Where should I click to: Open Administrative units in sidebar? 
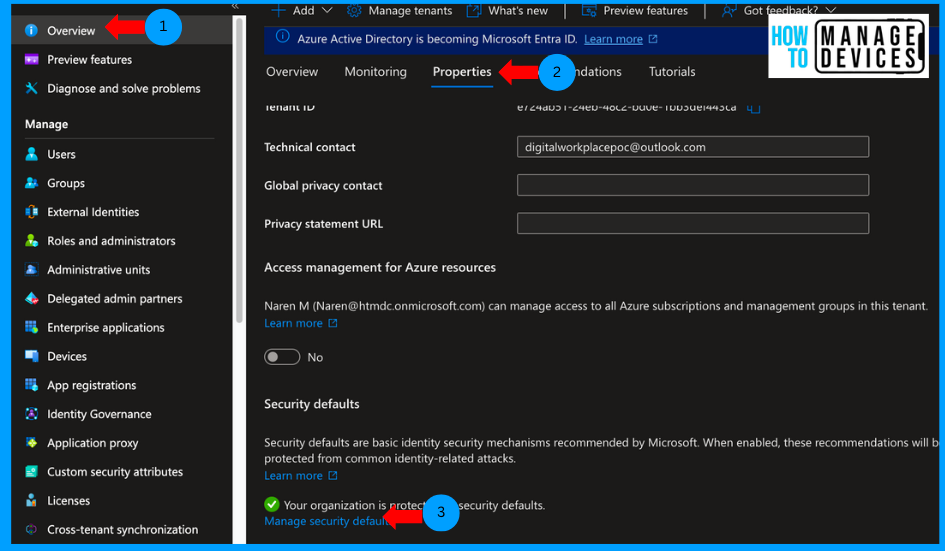pyautogui.click(x=98, y=270)
